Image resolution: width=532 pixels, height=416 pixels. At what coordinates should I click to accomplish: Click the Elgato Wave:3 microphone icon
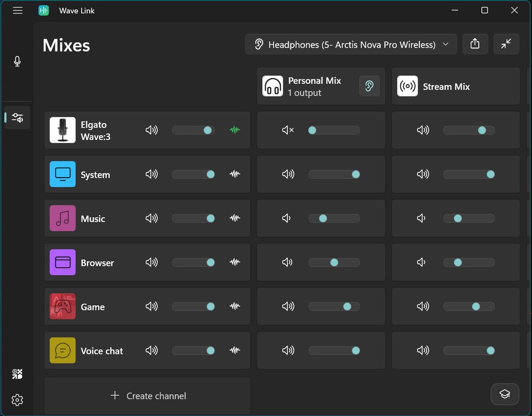click(x=63, y=130)
